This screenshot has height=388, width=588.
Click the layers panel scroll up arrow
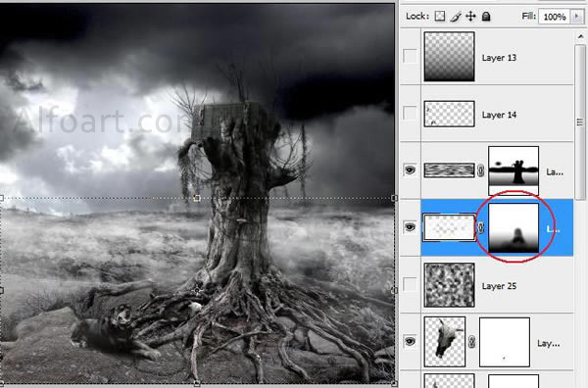click(x=580, y=36)
